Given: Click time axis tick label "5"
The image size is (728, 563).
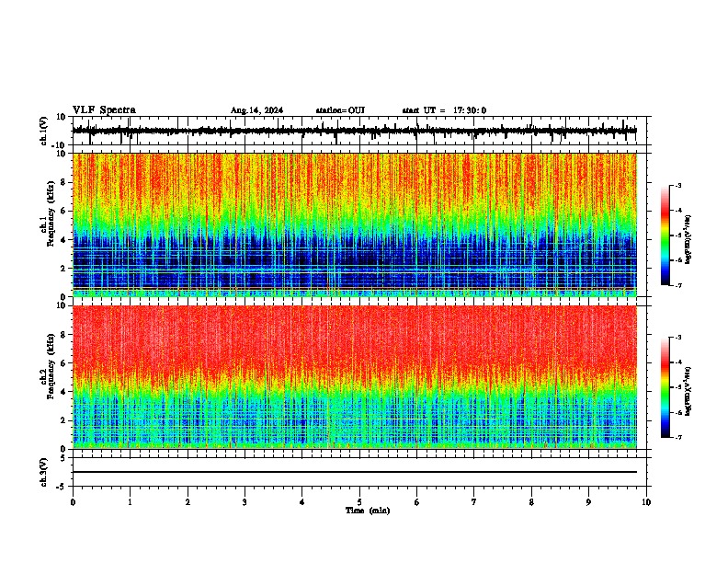Looking at the screenshot, I should (x=359, y=502).
